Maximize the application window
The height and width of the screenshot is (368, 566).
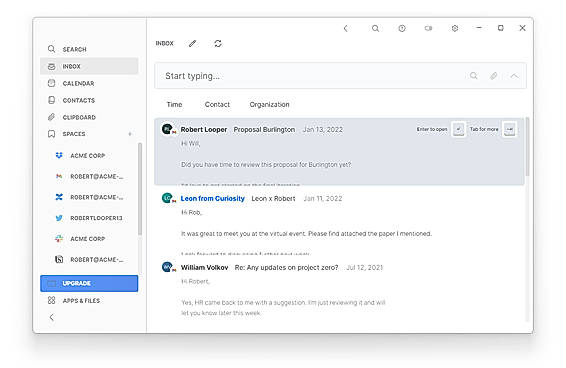(501, 28)
